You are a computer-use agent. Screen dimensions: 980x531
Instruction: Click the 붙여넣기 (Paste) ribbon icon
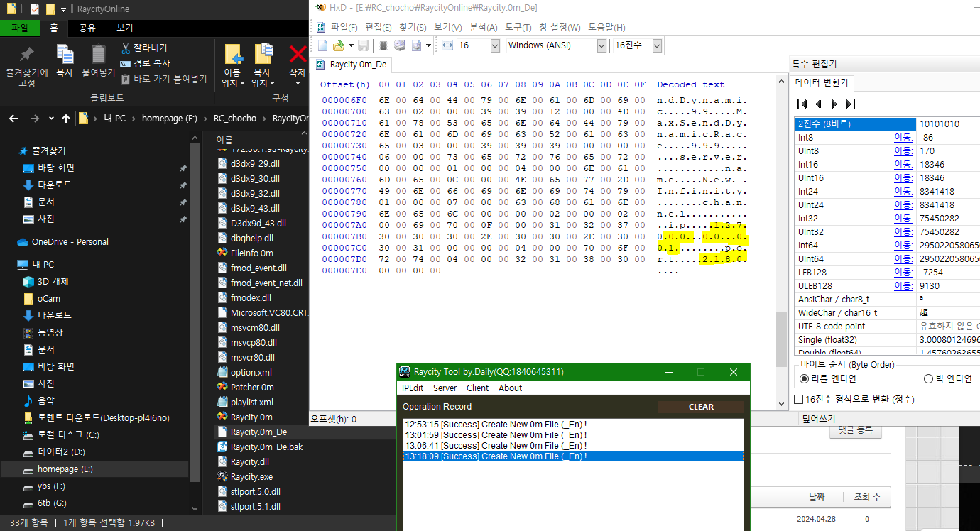(98, 55)
